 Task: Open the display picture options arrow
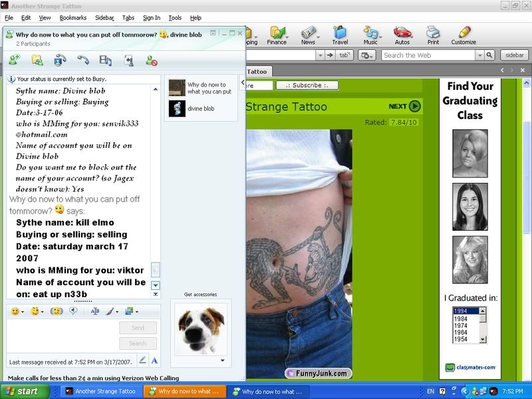pos(223,360)
